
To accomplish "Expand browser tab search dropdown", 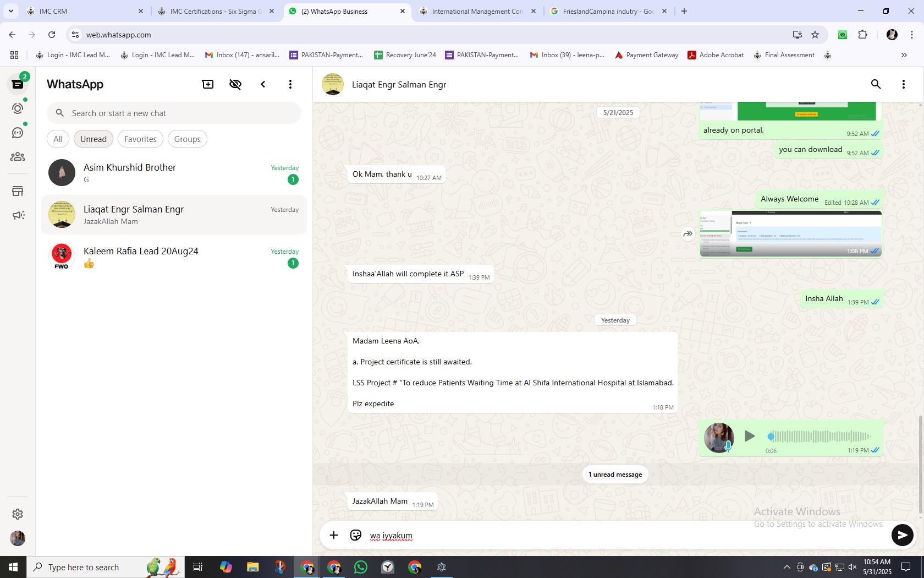I will point(10,11).
